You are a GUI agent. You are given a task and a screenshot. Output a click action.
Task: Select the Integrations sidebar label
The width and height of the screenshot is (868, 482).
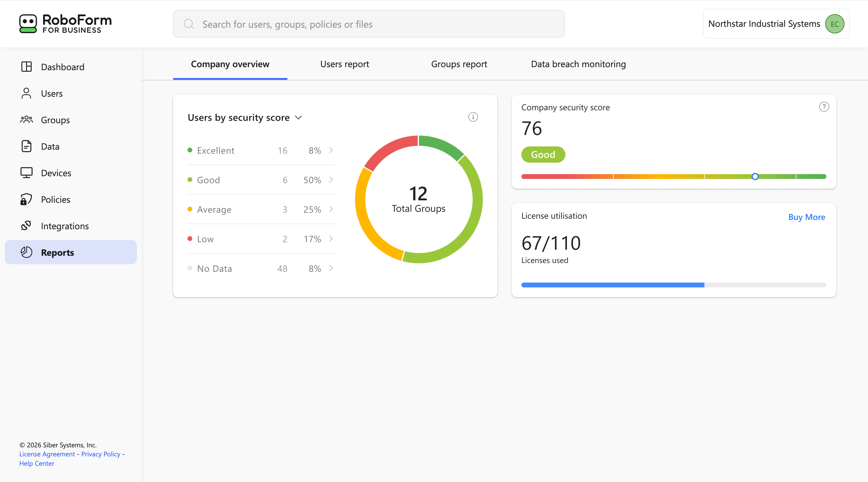(x=65, y=226)
